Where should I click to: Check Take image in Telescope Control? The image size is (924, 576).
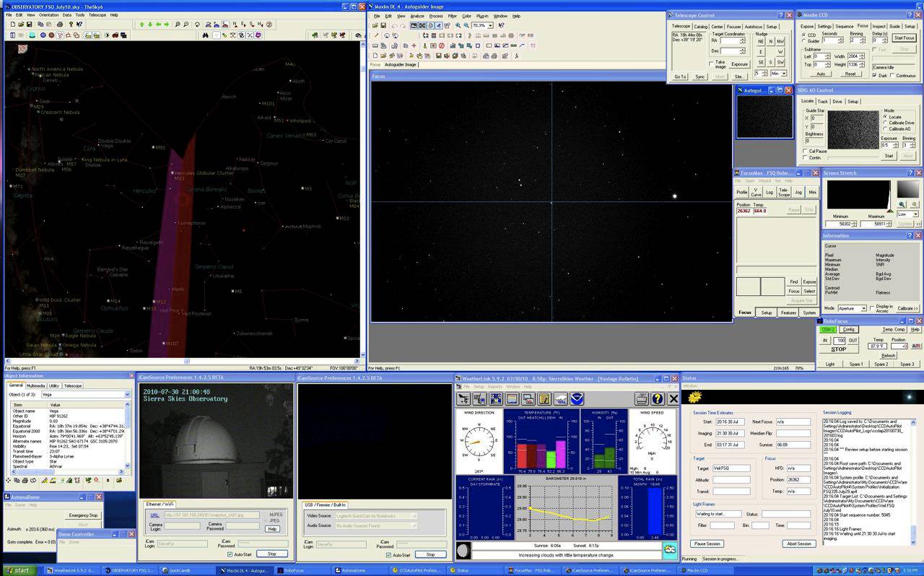712,64
